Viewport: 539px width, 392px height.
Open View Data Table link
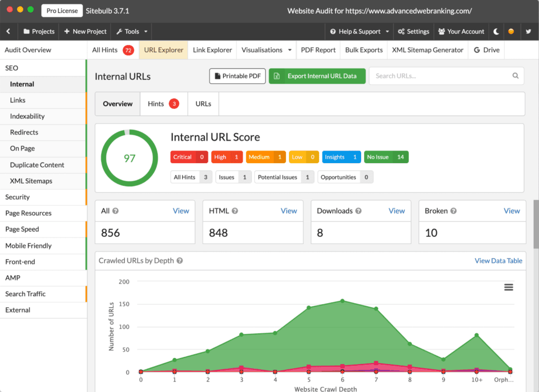click(x=498, y=261)
